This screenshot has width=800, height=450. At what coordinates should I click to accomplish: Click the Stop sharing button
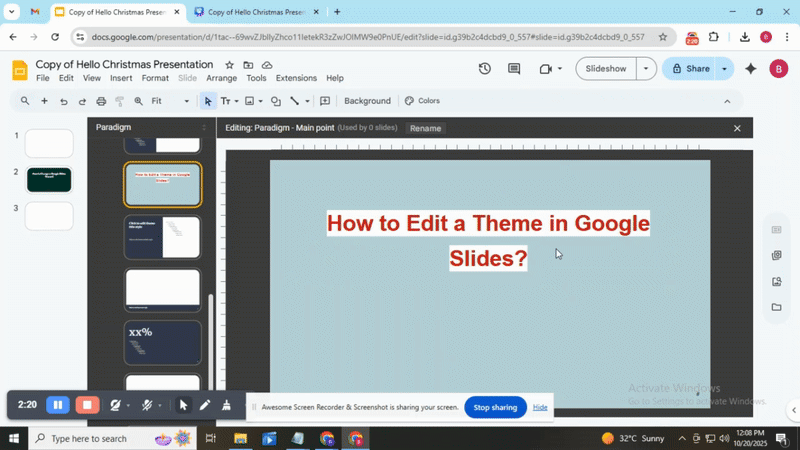pos(495,407)
